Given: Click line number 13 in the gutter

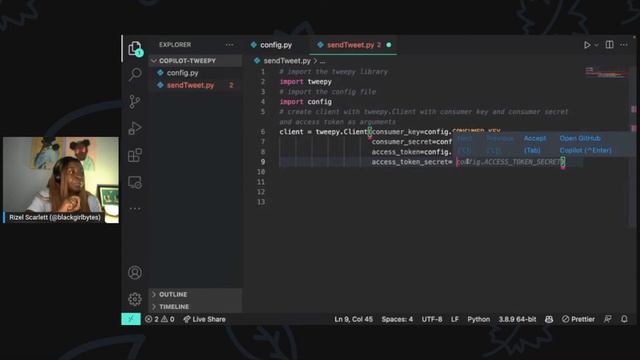Looking at the screenshot, I should [x=261, y=202].
